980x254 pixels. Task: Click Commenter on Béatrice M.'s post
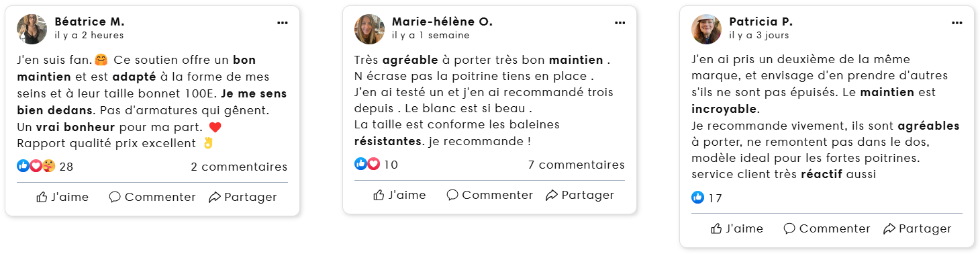click(x=152, y=197)
